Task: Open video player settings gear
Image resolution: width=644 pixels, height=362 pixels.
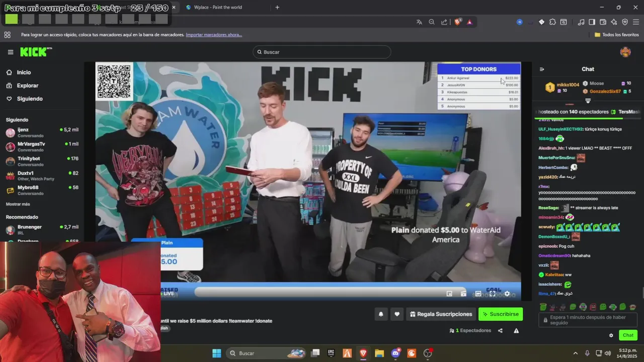Action: coord(507,294)
